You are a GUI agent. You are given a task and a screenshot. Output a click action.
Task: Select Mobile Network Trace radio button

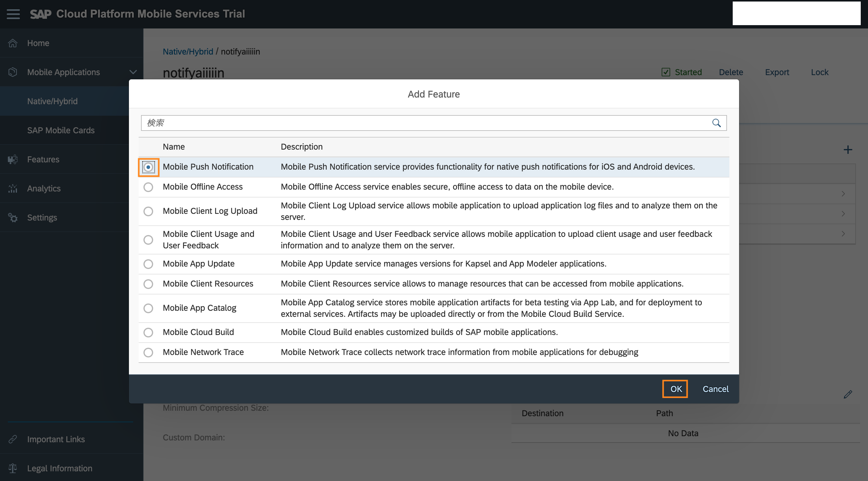point(148,353)
